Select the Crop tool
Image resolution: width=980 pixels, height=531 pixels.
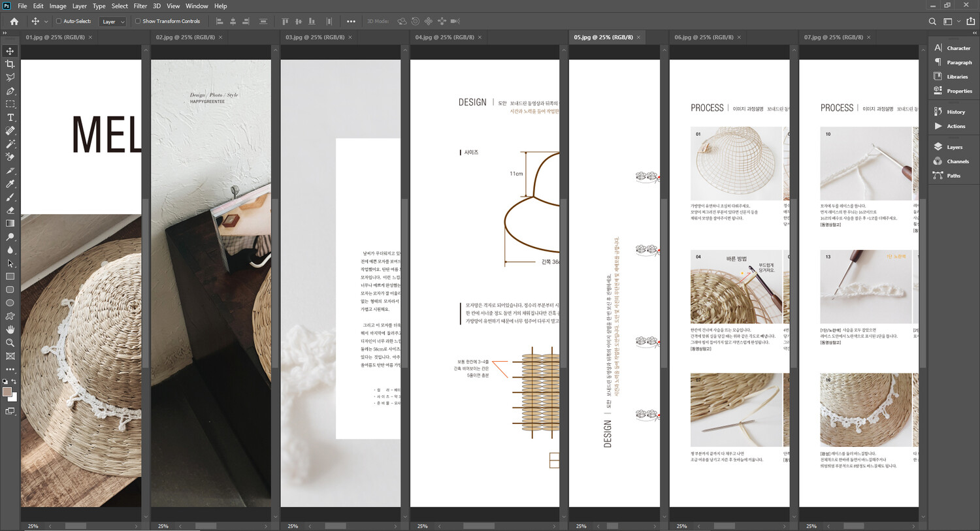point(10,64)
